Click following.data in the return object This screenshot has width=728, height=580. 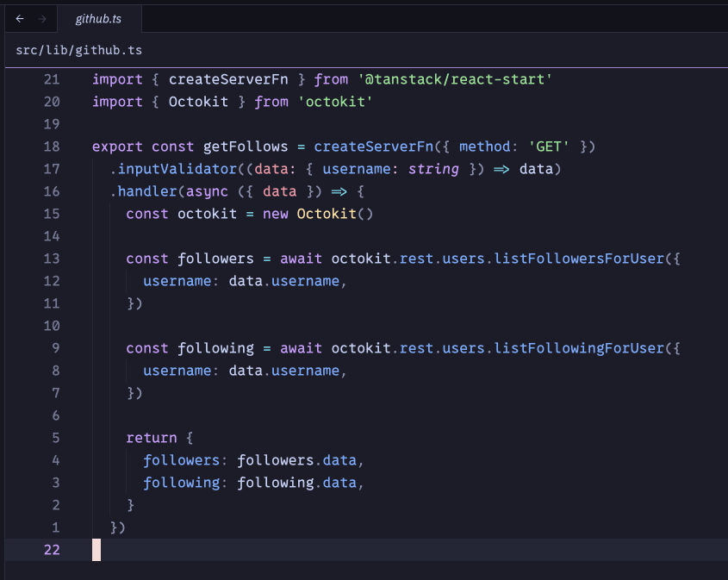tap(296, 483)
